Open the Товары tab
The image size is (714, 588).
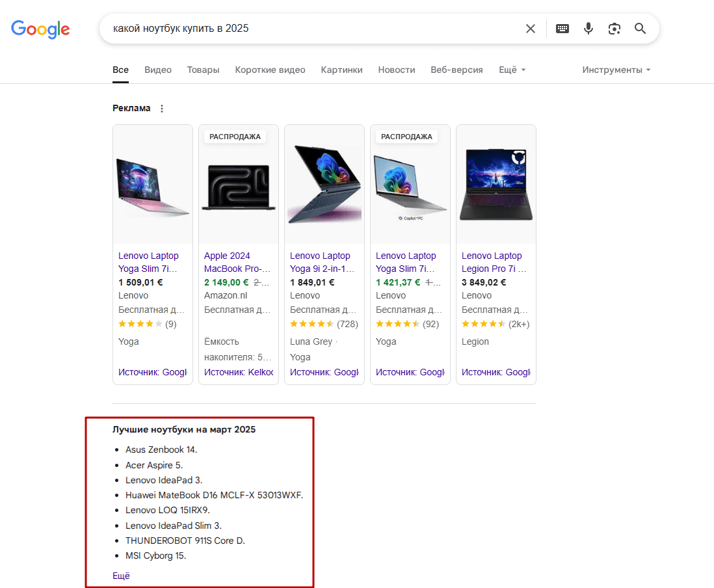(x=203, y=70)
